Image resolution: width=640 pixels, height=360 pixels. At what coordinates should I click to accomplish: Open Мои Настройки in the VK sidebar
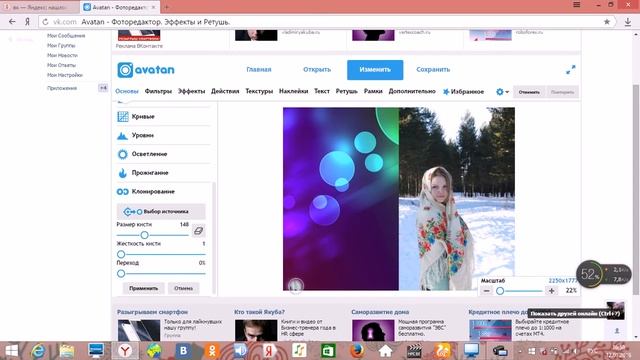pos(64,75)
